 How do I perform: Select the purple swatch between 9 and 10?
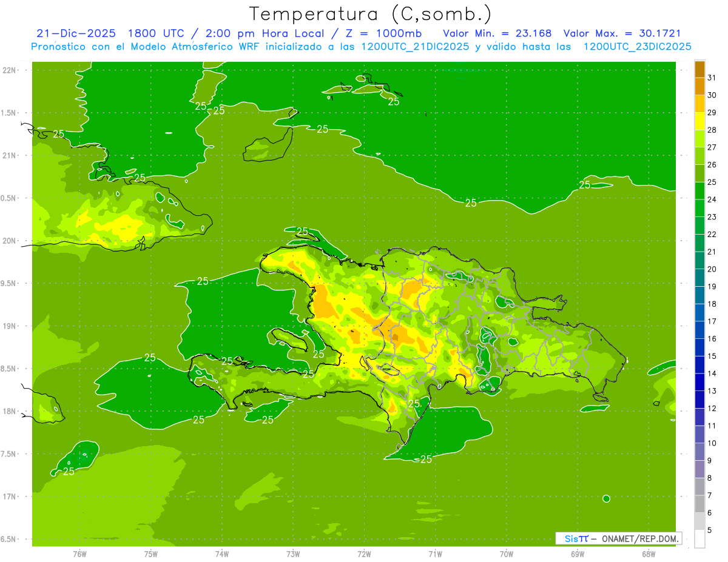click(699, 452)
